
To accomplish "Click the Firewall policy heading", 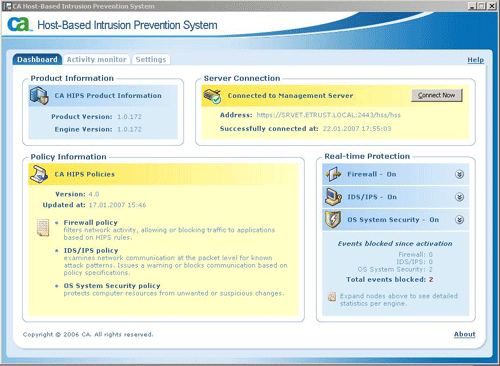I will (91, 222).
